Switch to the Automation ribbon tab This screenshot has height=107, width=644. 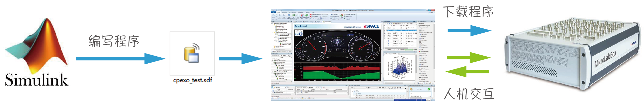(301, 12)
